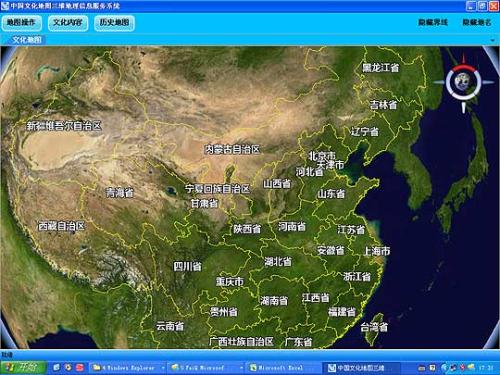Open the 地图操作 menu

coord(22,23)
